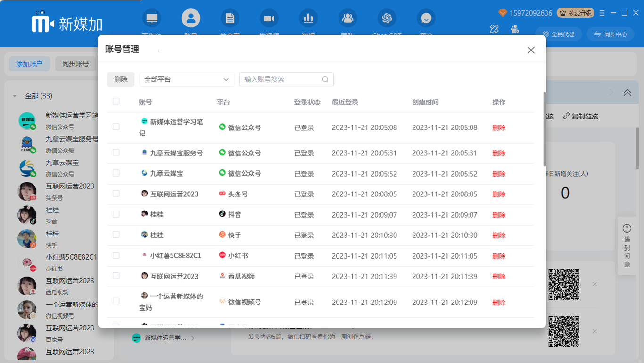Image resolution: width=644 pixels, height=363 pixels.
Task: Open the 全部平台 platform dropdown
Action: (187, 79)
